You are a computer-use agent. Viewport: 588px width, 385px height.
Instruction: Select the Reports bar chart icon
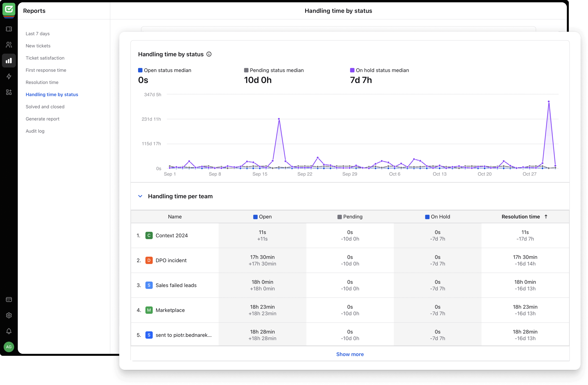9,60
